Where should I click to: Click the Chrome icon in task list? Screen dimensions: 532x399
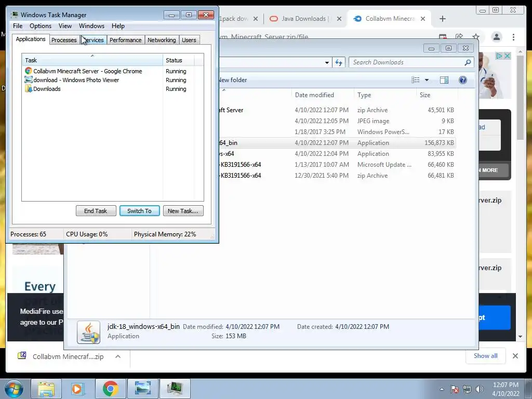pos(29,71)
